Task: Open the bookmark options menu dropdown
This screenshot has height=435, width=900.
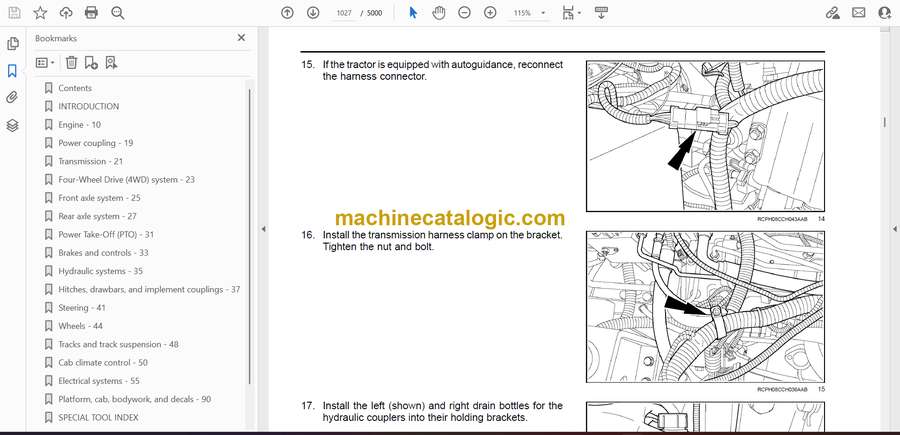Action: coord(46,62)
